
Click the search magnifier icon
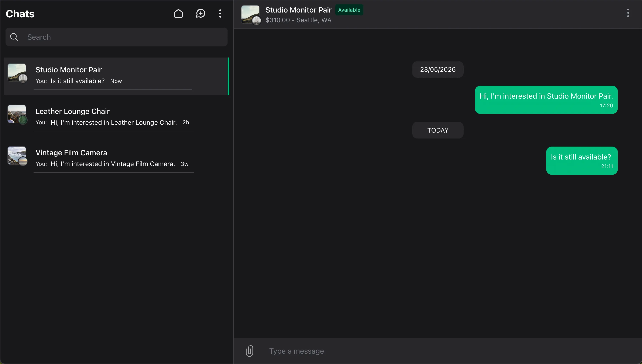(14, 37)
